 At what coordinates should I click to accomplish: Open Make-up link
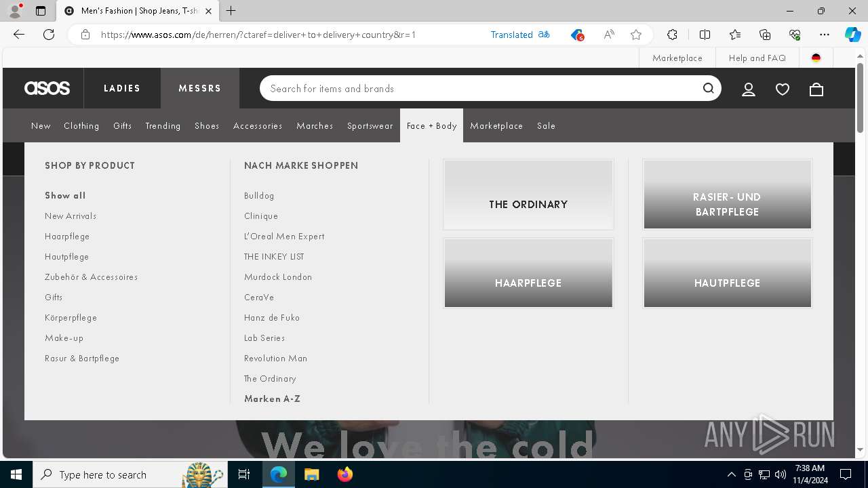pyautogui.click(x=64, y=338)
